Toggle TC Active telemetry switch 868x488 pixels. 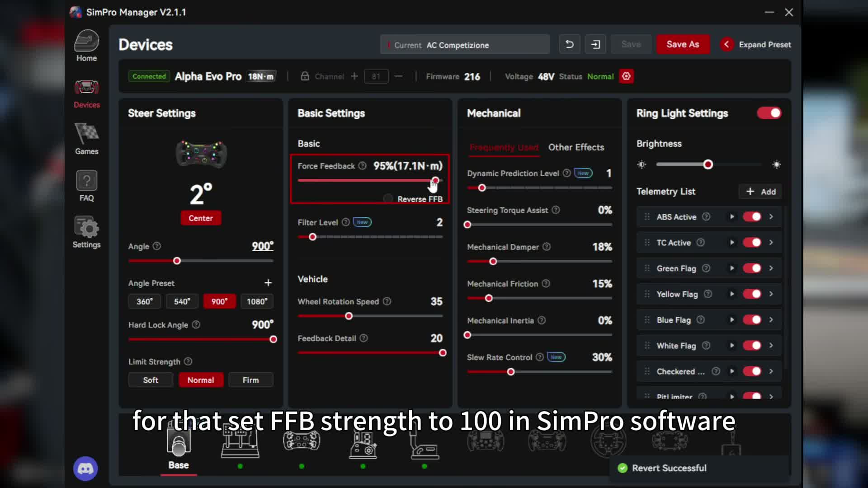pos(752,243)
